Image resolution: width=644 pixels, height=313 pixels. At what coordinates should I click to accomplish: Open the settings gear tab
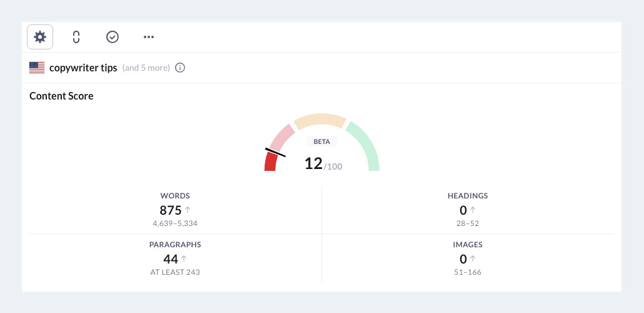point(40,37)
